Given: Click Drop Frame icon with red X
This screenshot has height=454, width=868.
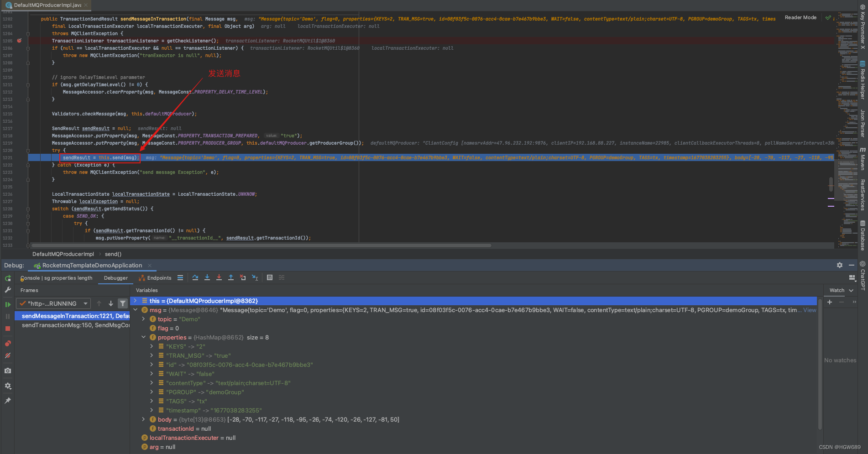Looking at the screenshot, I should coord(243,277).
